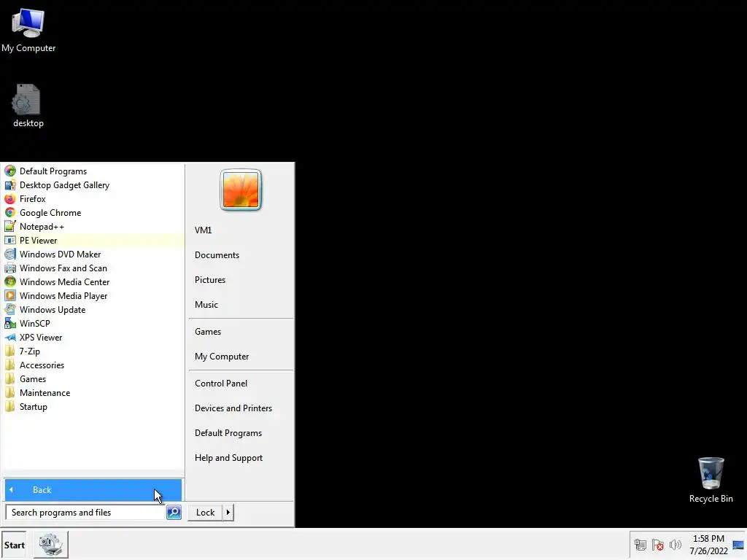The width and height of the screenshot is (747, 560).
Task: Open Notepad++ via its icon
Action: (x=10, y=226)
